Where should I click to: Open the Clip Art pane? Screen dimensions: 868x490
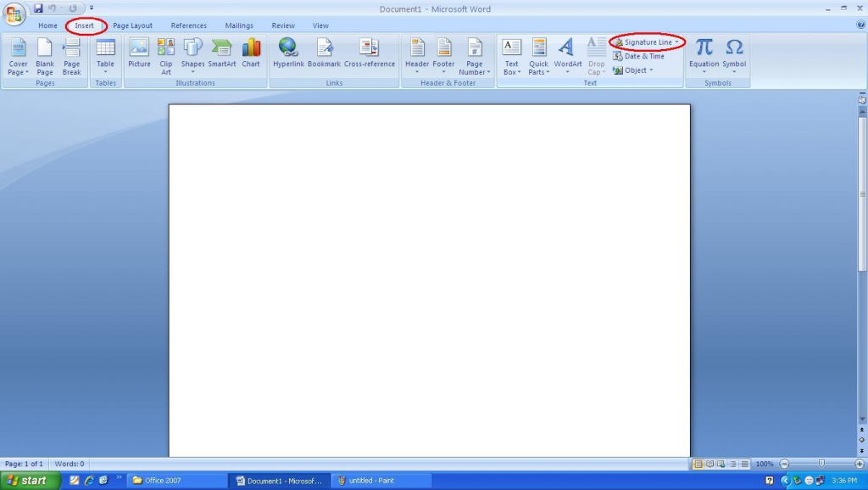coord(165,57)
